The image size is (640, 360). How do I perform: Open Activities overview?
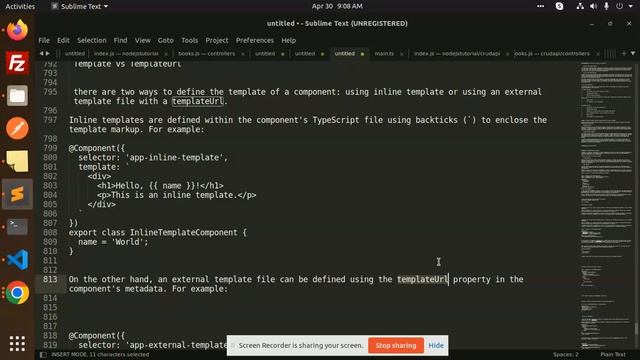click(20, 6)
